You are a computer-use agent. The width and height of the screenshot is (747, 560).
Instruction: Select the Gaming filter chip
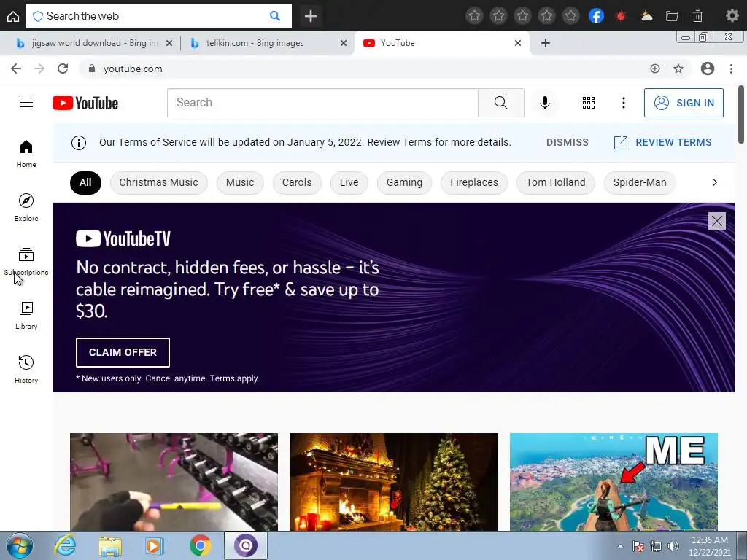coord(404,182)
